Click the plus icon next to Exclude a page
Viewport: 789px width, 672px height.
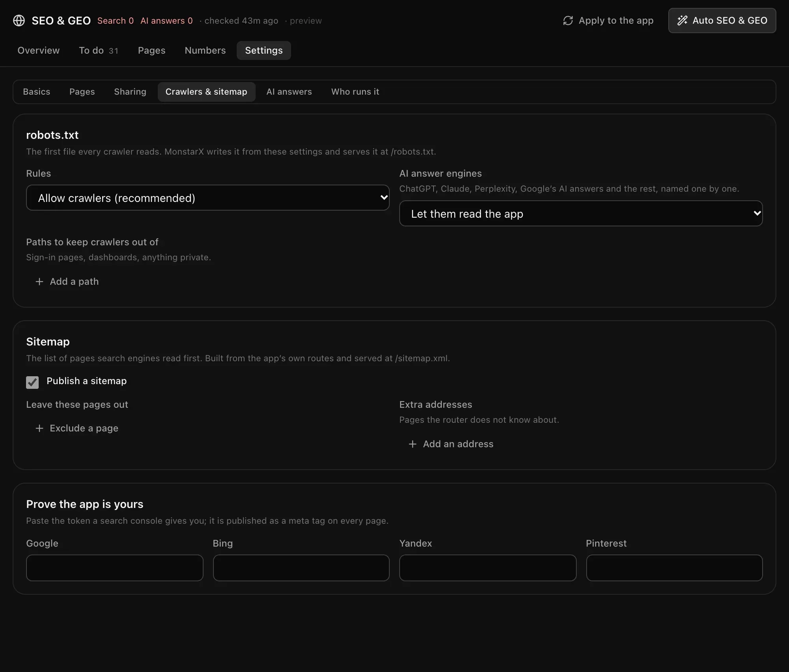(39, 428)
